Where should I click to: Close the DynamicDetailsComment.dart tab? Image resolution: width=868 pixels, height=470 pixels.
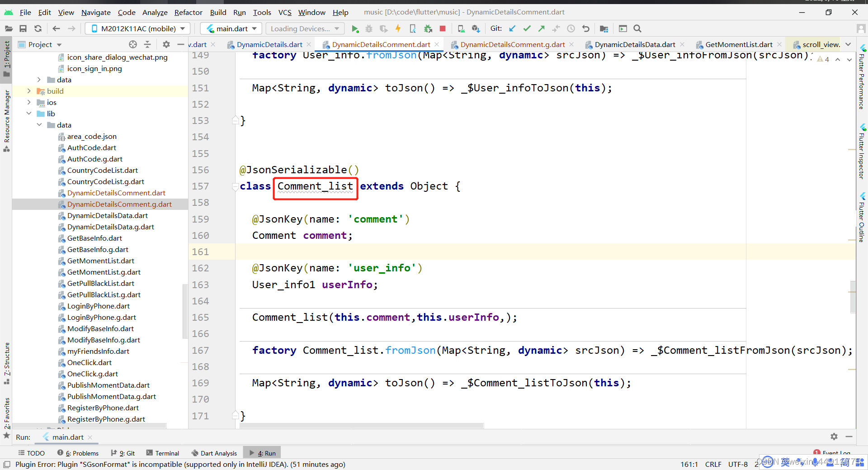[437, 44]
